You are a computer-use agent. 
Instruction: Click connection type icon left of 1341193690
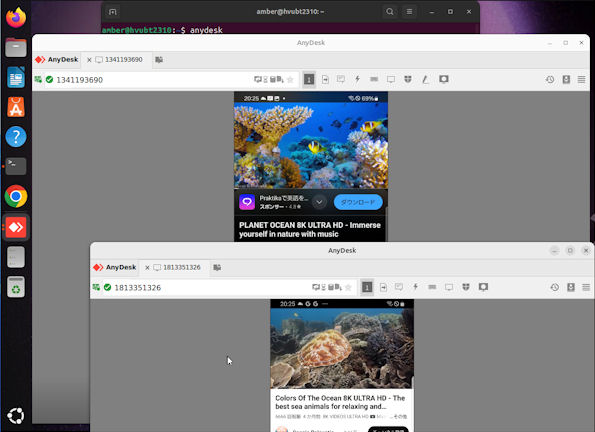click(38, 79)
